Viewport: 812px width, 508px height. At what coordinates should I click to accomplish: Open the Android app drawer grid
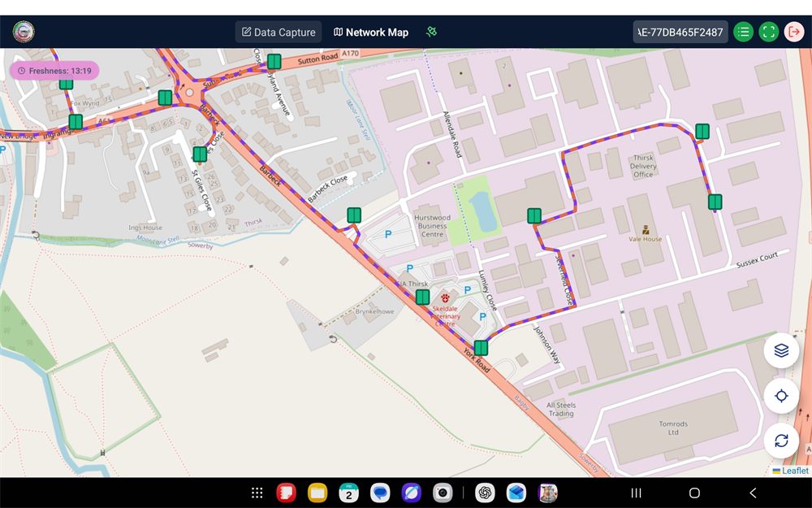[x=257, y=493]
